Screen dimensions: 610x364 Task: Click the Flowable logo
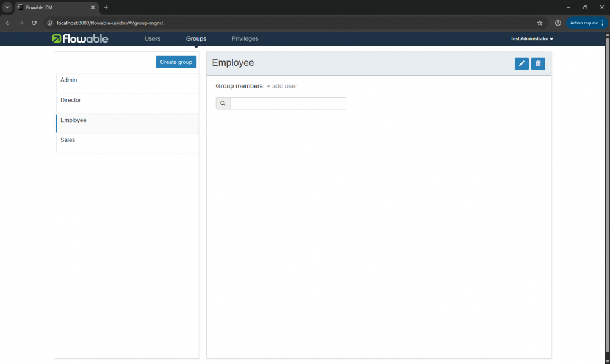coord(80,38)
